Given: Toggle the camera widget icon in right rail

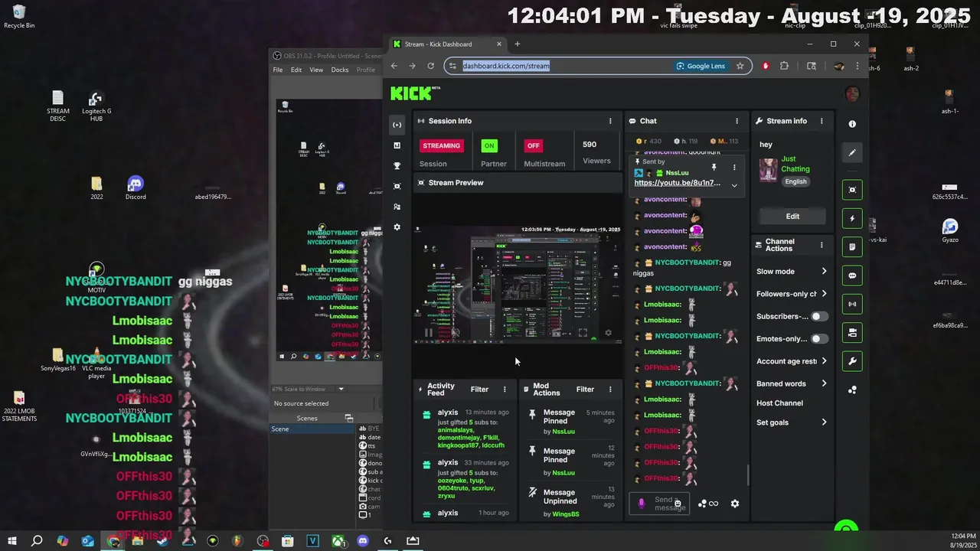Looking at the screenshot, I should click(852, 333).
